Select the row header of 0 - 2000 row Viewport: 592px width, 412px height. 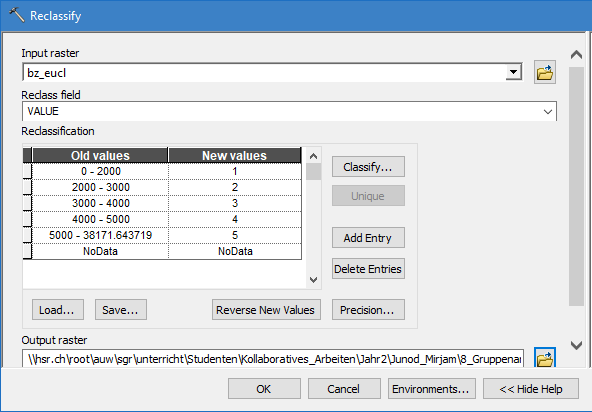tap(27, 171)
